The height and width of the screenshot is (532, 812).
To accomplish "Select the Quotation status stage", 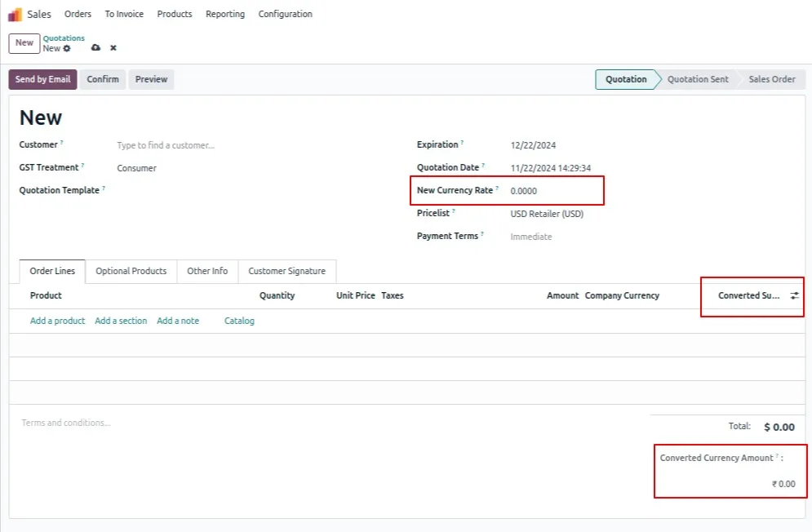I will (626, 79).
